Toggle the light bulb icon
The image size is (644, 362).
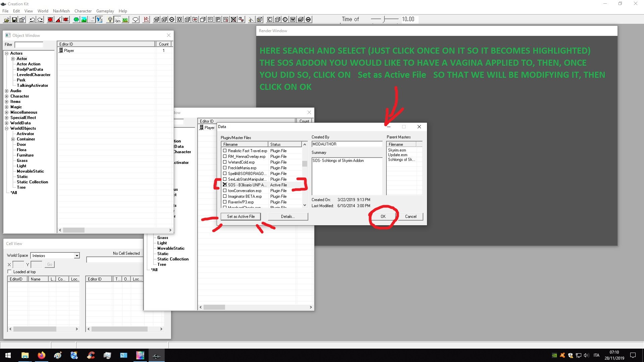(110, 20)
